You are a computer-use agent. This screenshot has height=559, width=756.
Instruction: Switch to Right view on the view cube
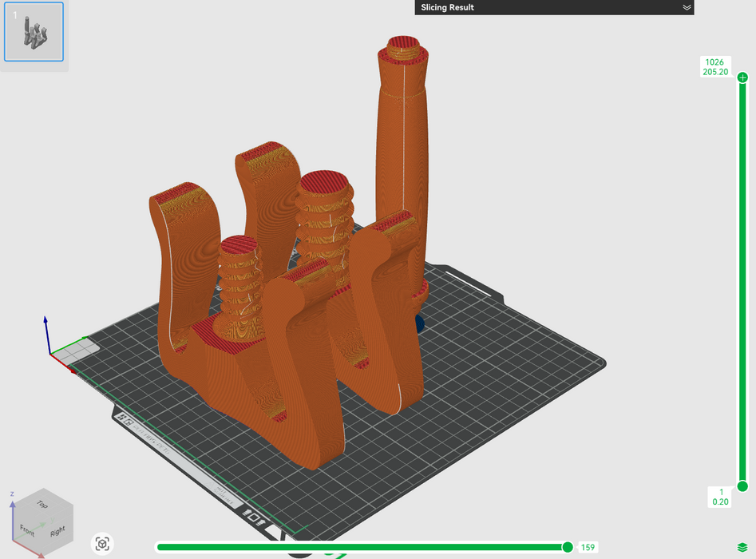point(57,531)
